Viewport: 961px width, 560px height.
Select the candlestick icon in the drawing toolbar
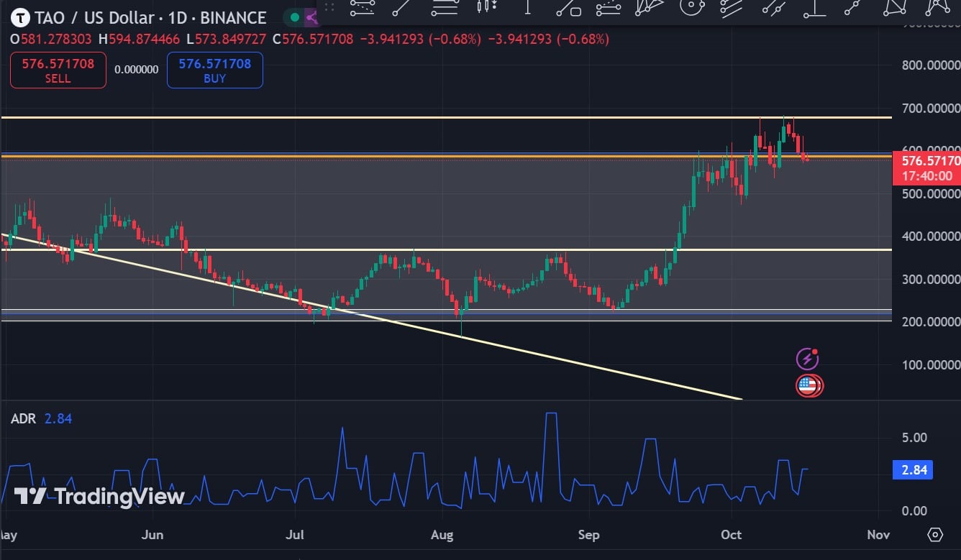point(487,7)
